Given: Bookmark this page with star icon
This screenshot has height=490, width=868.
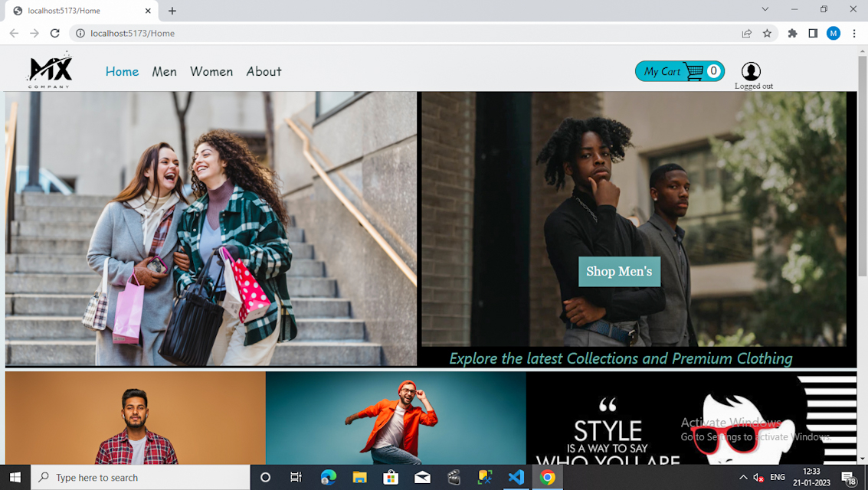Looking at the screenshot, I should pyautogui.click(x=767, y=33).
